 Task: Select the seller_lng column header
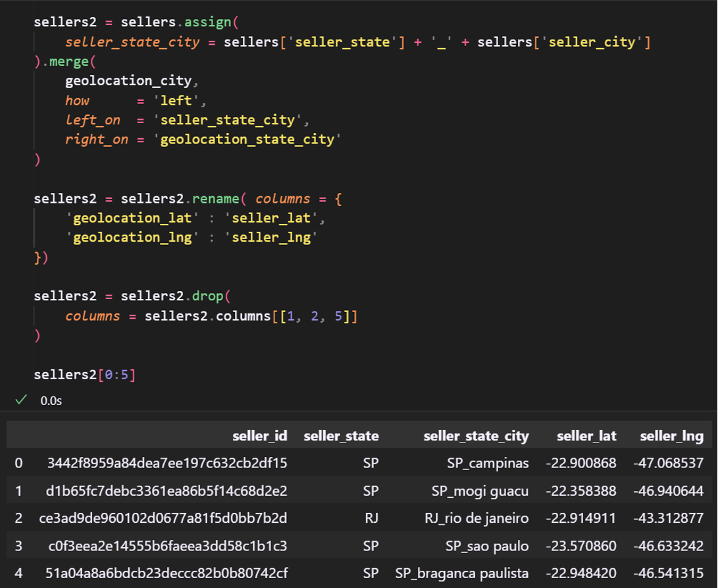pyautogui.click(x=671, y=436)
